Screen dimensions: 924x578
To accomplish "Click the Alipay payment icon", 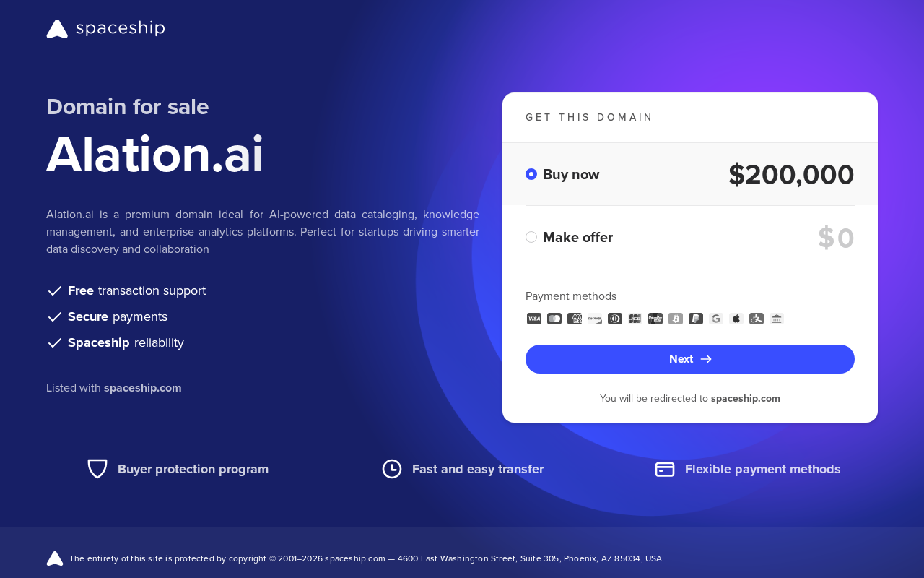I will click(757, 319).
